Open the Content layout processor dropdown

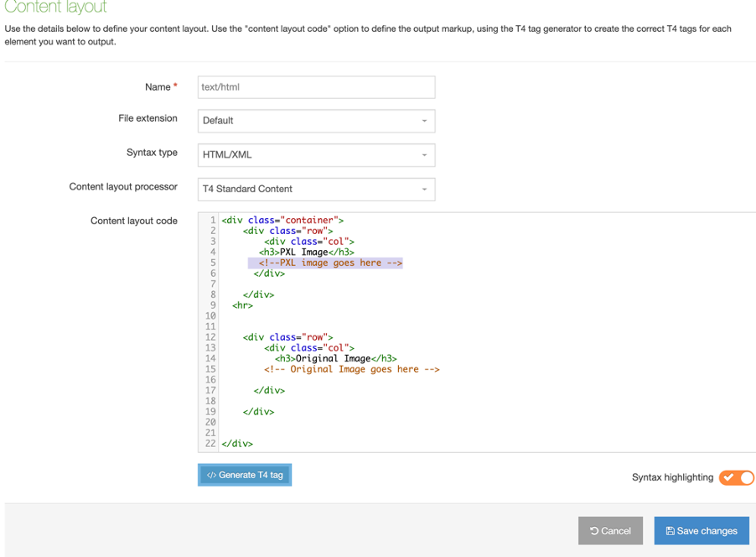[x=316, y=190]
